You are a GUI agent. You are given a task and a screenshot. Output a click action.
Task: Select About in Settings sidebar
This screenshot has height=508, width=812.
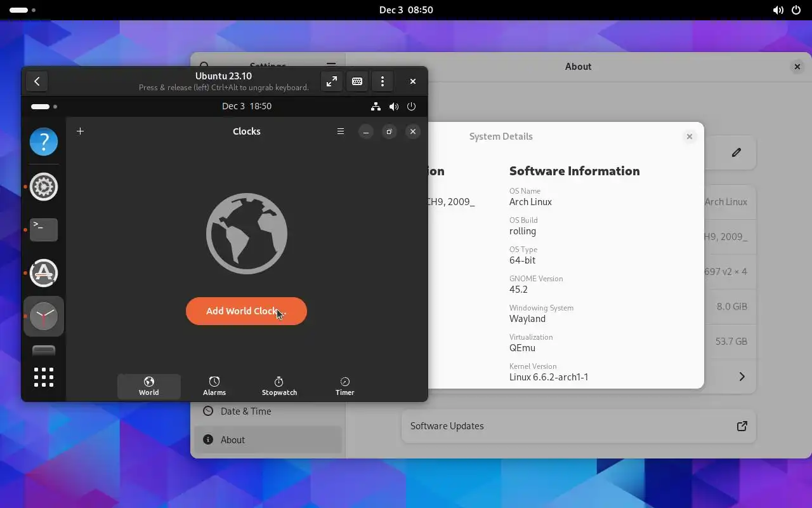click(268, 440)
